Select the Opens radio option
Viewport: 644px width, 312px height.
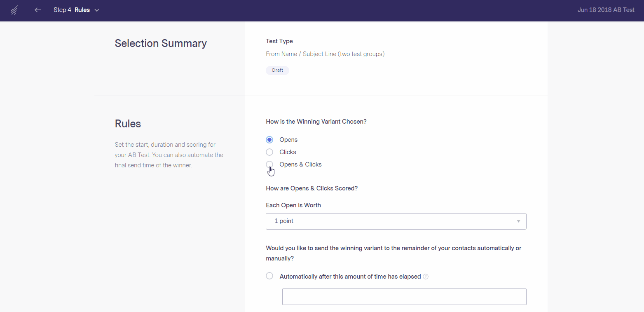pyautogui.click(x=269, y=140)
